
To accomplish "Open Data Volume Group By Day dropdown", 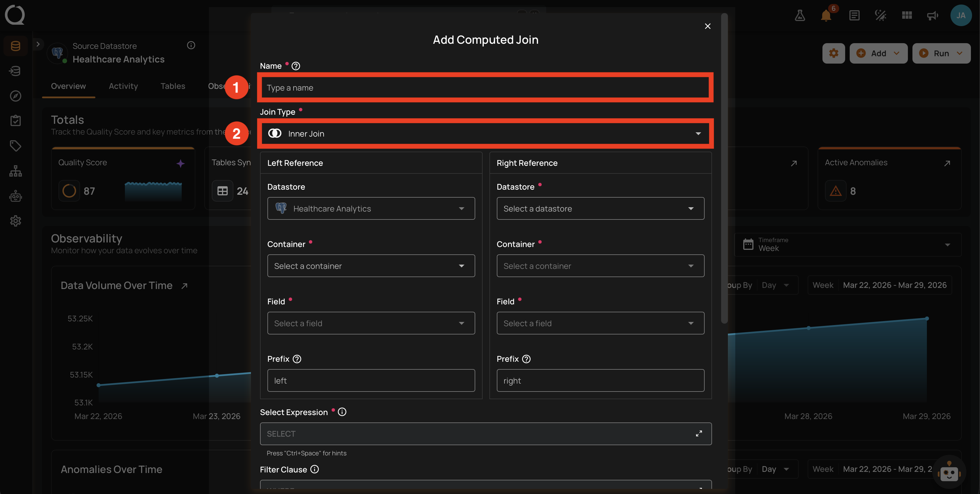I will (776, 285).
